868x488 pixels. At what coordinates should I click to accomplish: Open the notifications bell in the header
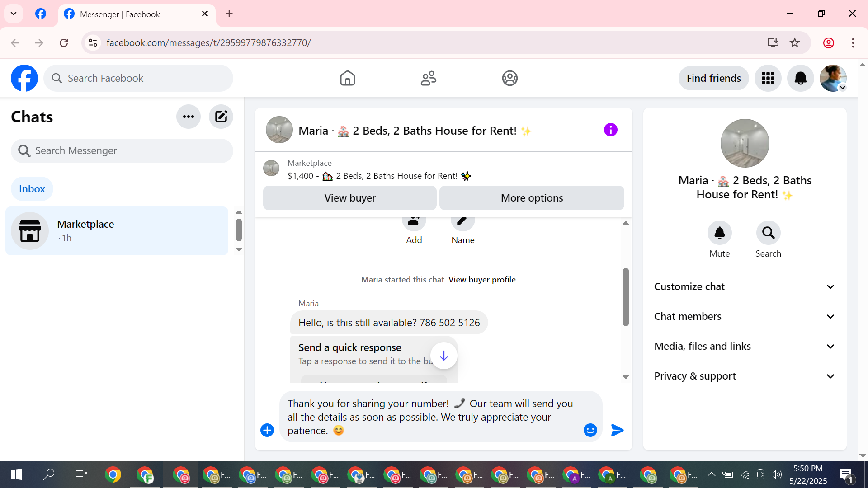click(x=801, y=78)
